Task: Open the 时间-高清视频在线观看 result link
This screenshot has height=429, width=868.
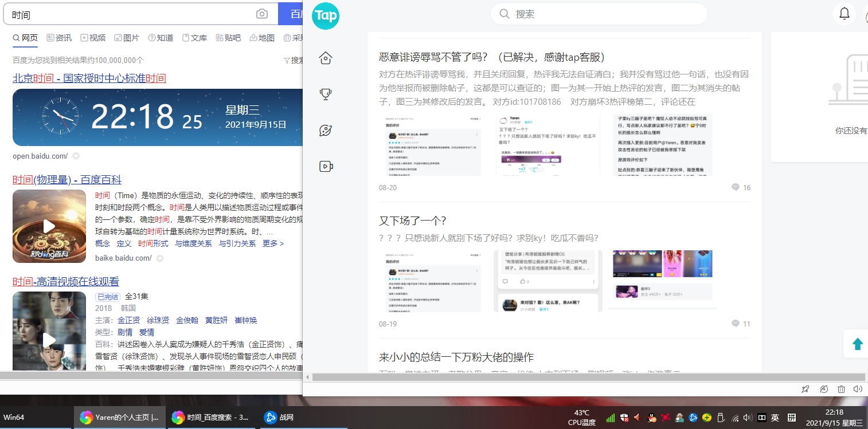Action: 66,281
